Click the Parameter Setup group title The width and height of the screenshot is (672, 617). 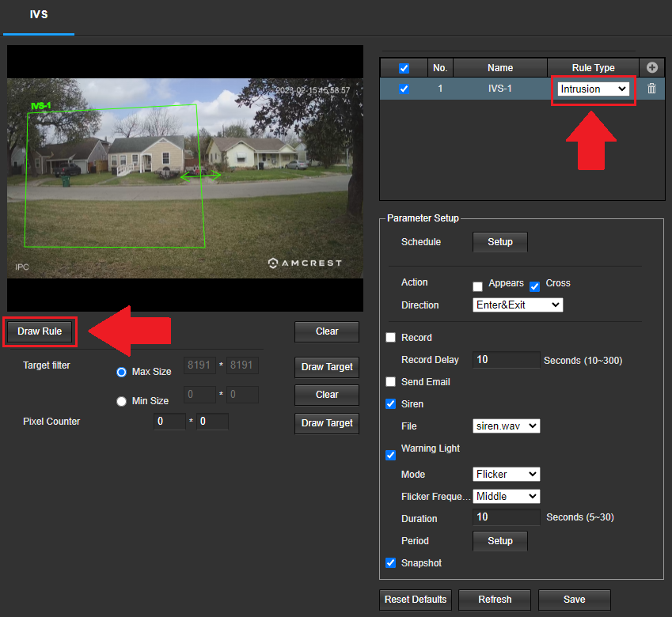(x=423, y=218)
